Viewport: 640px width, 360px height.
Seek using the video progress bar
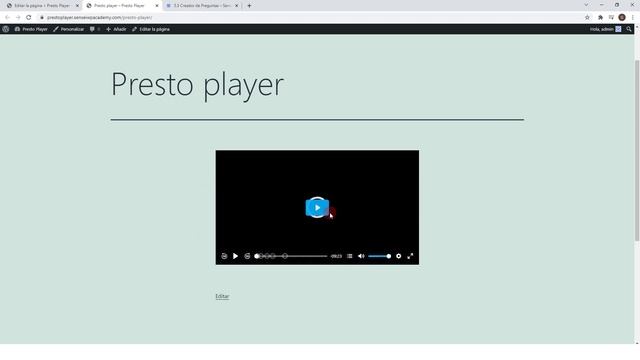[291, 256]
